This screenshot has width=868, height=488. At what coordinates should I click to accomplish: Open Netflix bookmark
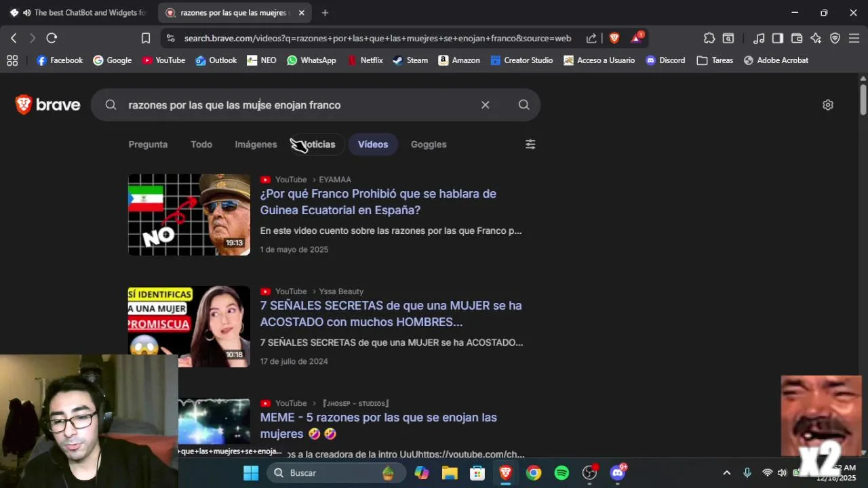(x=365, y=60)
